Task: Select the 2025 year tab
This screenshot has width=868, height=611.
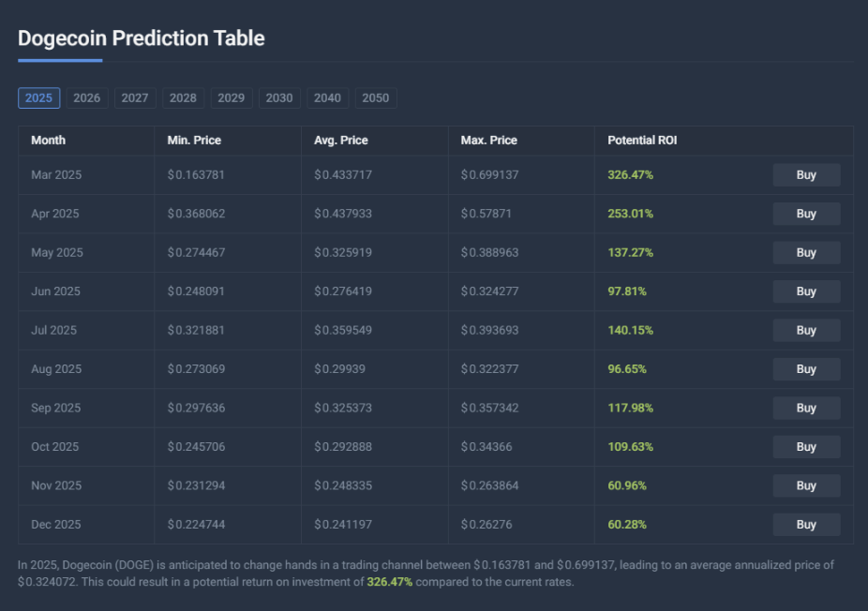Action: pyautogui.click(x=38, y=97)
